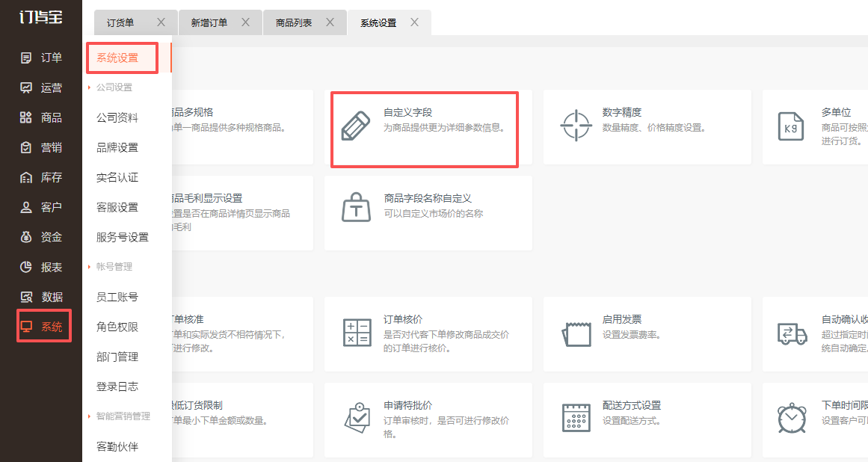Click the 数字精度 title text
868x462 pixels.
tap(622, 112)
